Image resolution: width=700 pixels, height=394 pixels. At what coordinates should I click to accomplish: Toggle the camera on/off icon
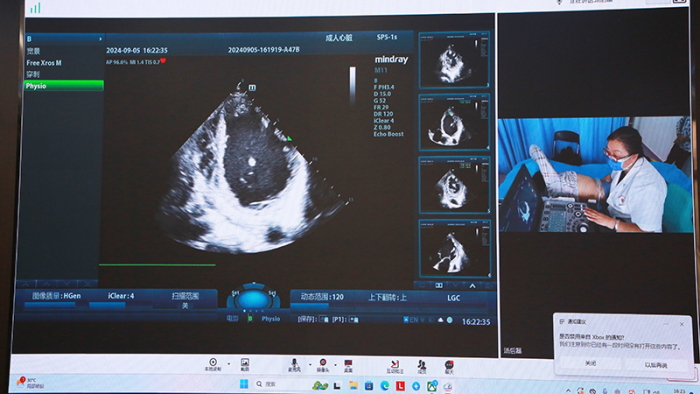(x=322, y=363)
